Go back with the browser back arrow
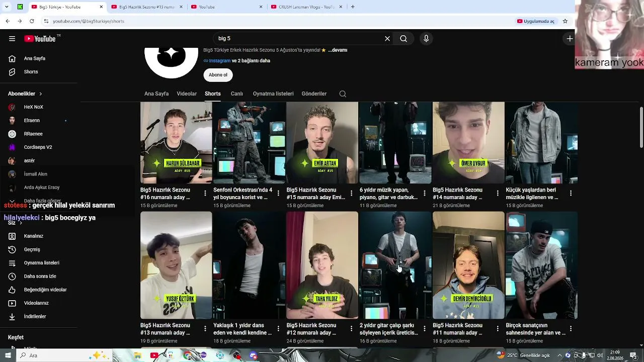 coord(8,21)
